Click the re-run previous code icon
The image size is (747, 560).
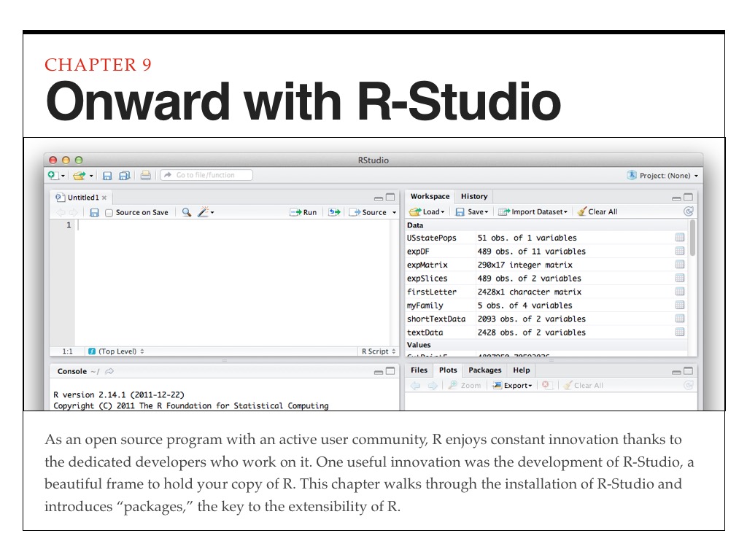(x=334, y=212)
